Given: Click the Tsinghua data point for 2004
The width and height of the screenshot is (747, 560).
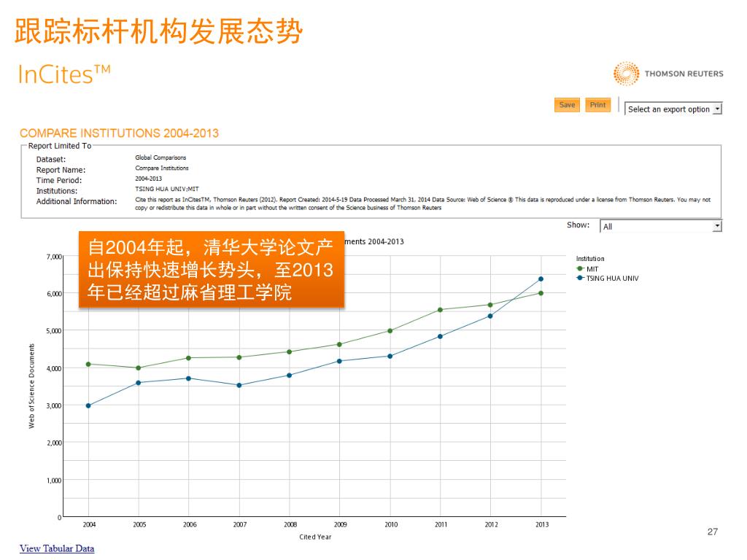Looking at the screenshot, I should click(x=88, y=405).
